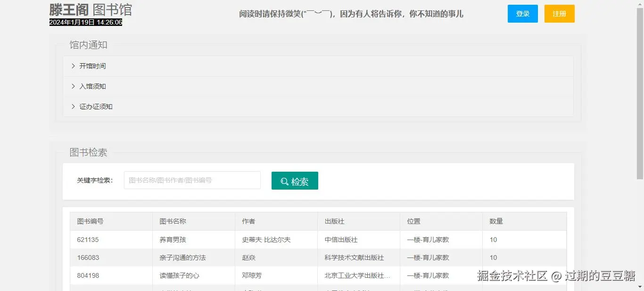Click the 作者 column header
Screen dimensions: 644x291
pyautogui.click(x=276, y=221)
